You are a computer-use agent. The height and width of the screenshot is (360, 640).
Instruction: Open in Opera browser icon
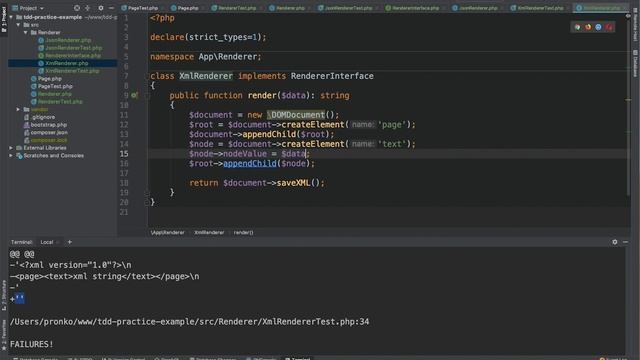609,27
